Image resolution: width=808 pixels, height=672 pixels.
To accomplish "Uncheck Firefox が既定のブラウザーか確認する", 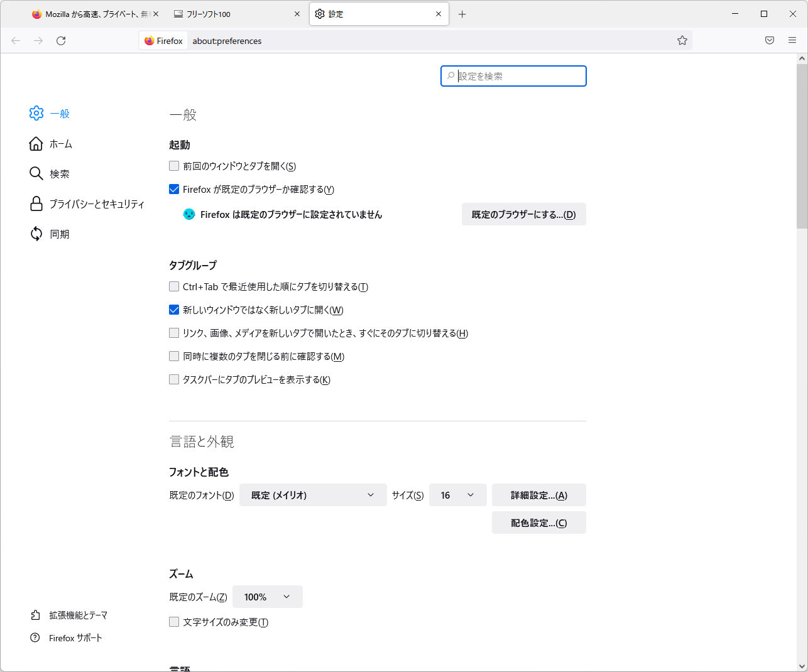I will pos(174,189).
